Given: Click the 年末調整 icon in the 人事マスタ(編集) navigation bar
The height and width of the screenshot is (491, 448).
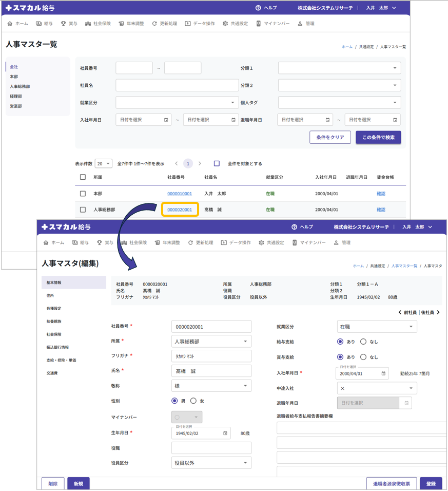Looking at the screenshot, I should point(158,242).
